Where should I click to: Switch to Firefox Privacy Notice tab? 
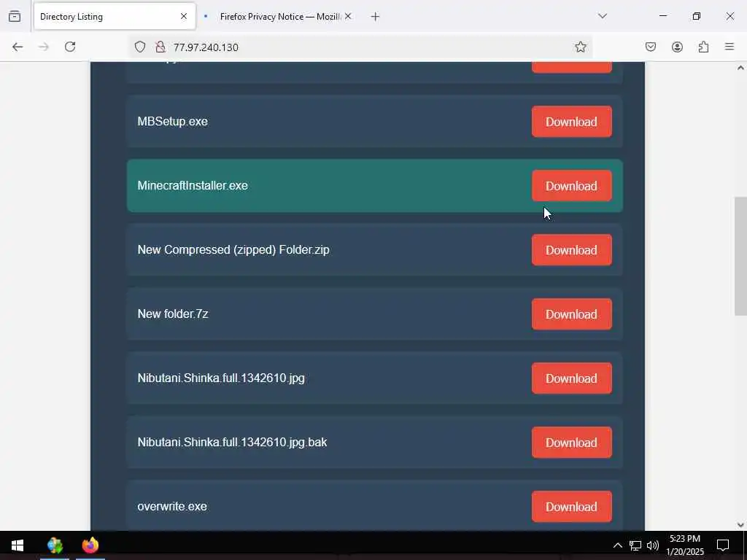278,17
